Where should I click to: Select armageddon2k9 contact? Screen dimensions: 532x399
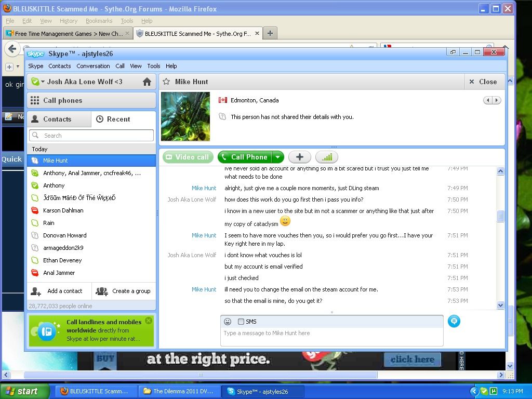point(91,248)
